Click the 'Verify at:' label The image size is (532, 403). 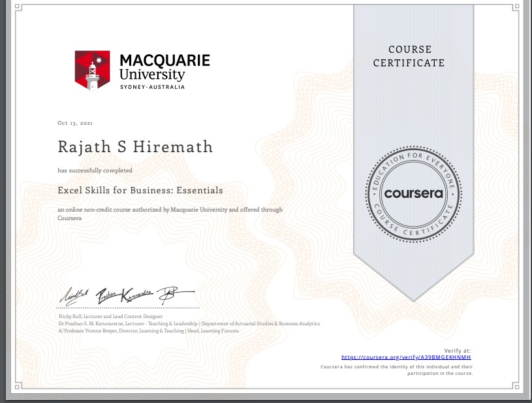click(x=457, y=351)
